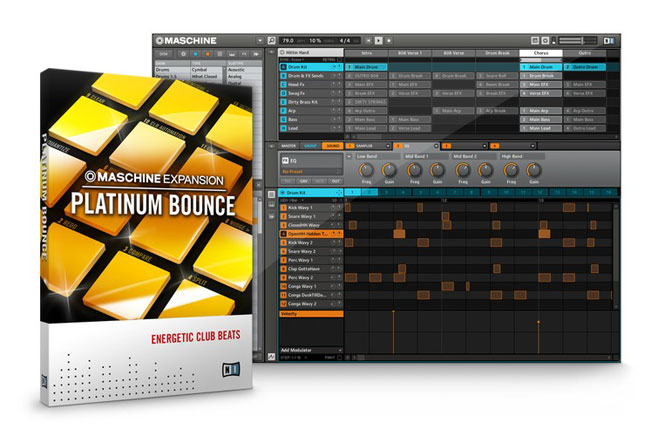
Task: Select group G Bass
Action: [311, 120]
